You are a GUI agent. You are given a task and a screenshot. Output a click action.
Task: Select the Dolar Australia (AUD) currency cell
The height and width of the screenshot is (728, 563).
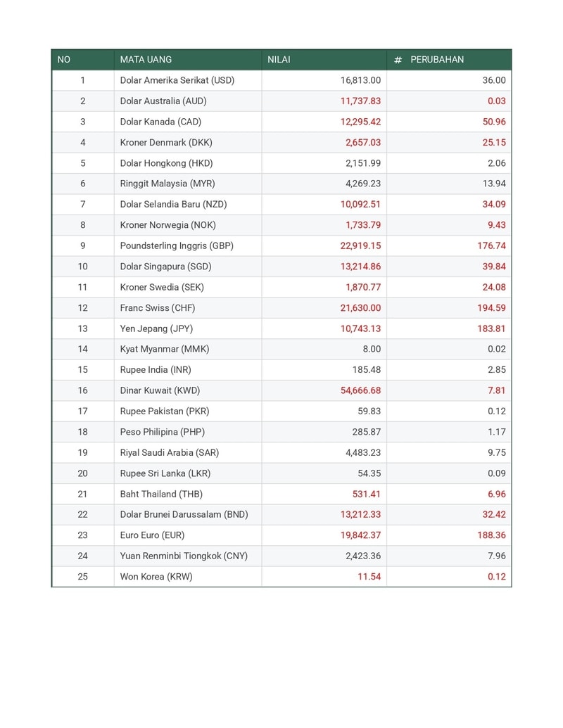[163, 101]
